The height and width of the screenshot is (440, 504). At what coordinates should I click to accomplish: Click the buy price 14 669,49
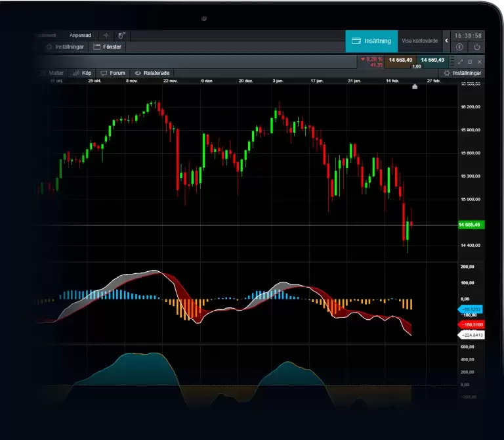click(x=432, y=60)
